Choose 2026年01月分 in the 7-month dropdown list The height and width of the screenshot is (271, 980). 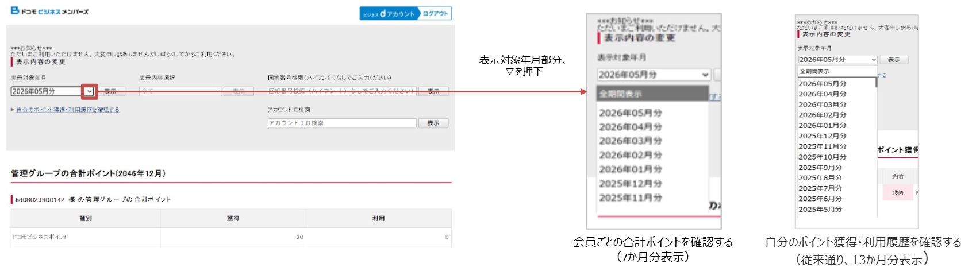click(631, 169)
